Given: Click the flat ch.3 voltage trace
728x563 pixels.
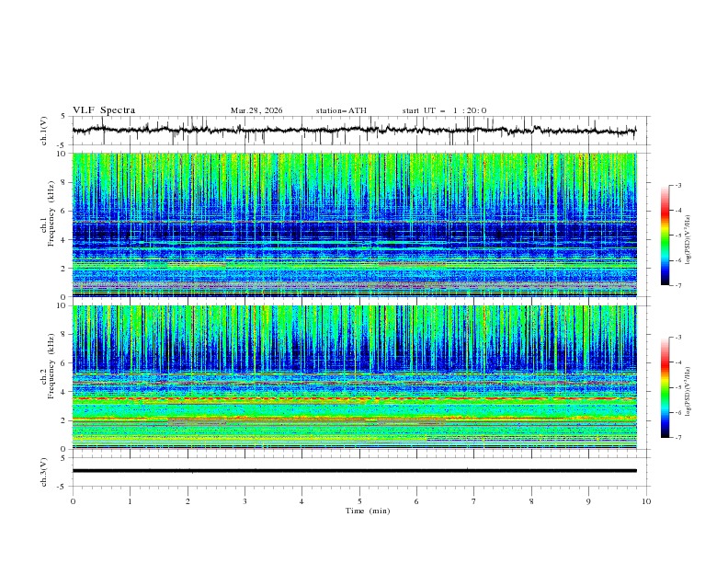Looking at the screenshot, I should (x=354, y=471).
